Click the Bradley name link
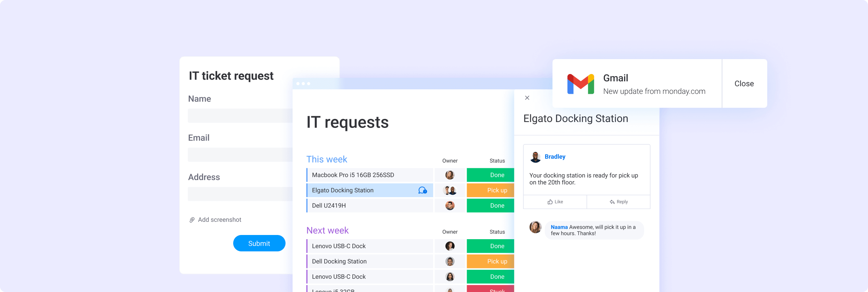868x292 pixels. pyautogui.click(x=555, y=157)
